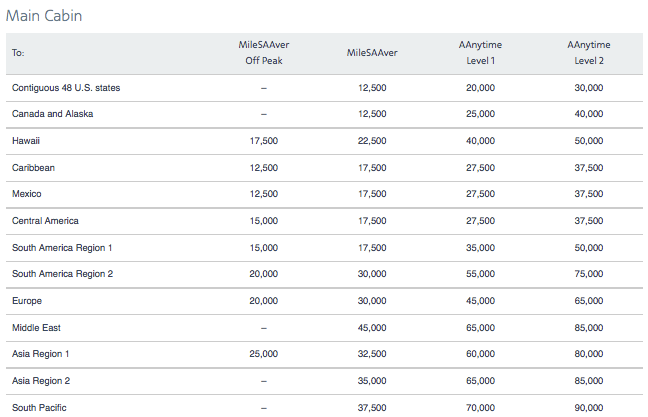648x417 pixels.
Task: Click South America Region 2 label
Action: tap(62, 274)
